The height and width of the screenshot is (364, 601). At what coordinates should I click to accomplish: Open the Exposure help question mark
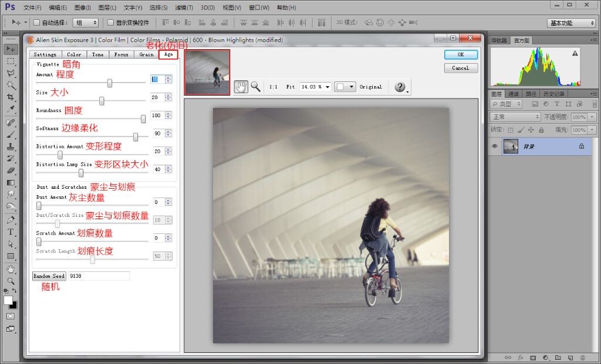400,87
